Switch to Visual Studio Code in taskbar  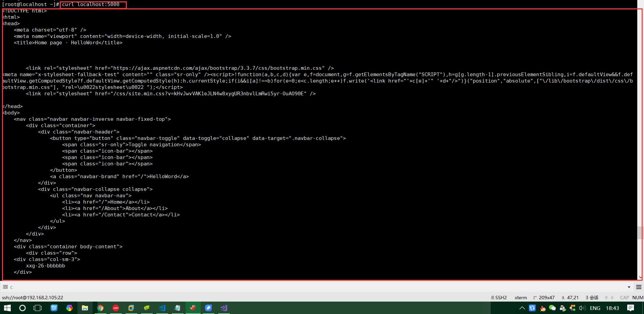pos(162,308)
